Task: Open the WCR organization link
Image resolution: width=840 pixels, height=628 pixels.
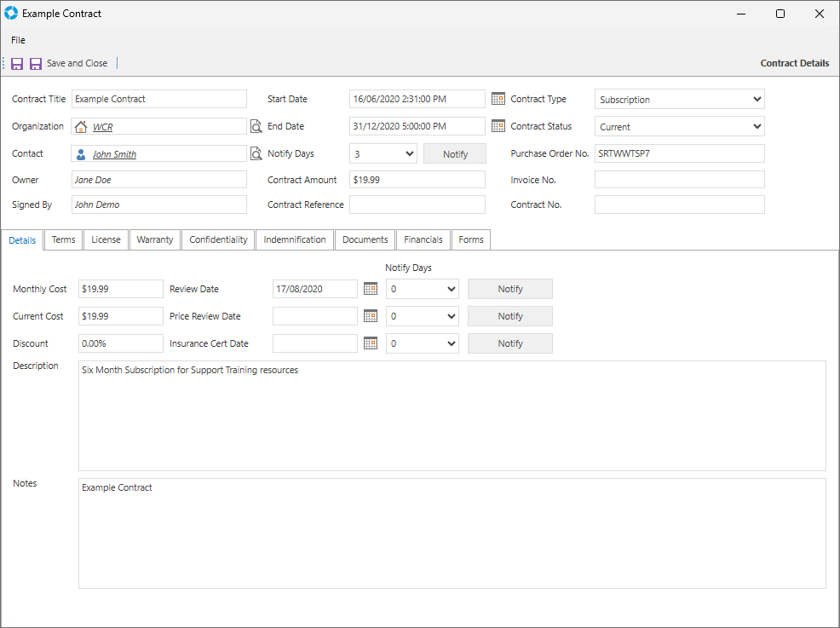Action: pos(102,127)
